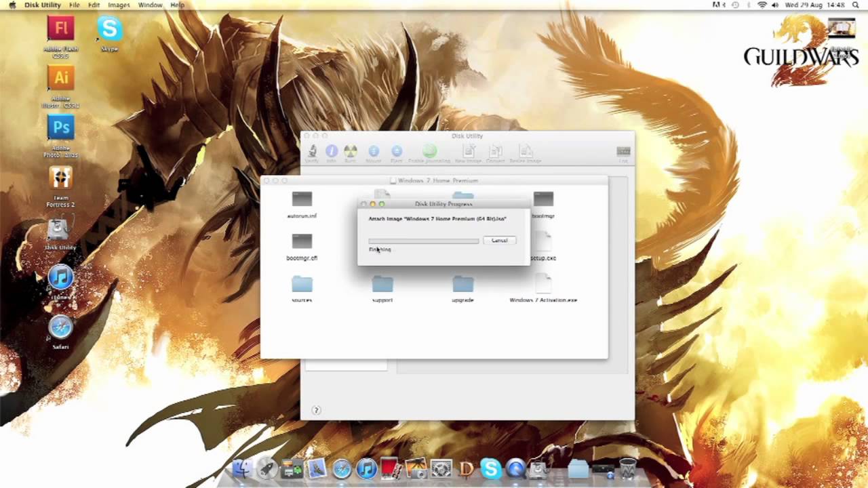
Task: Open Launchpad in the Dock
Action: pos(267,468)
